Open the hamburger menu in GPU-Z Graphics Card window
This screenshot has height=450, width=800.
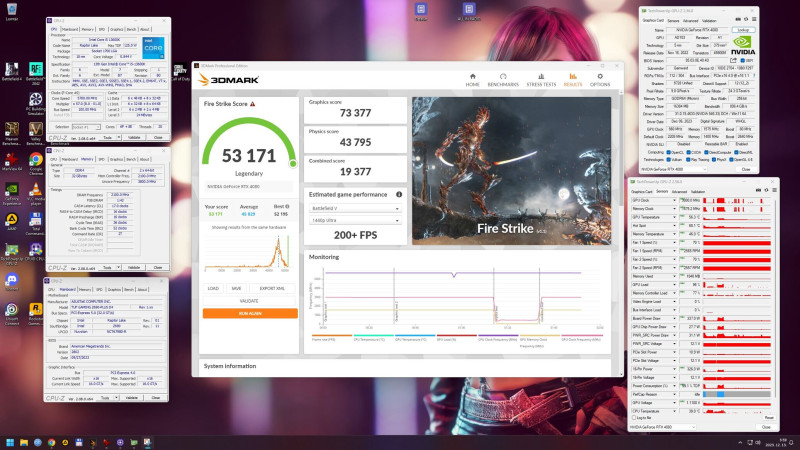click(x=754, y=19)
